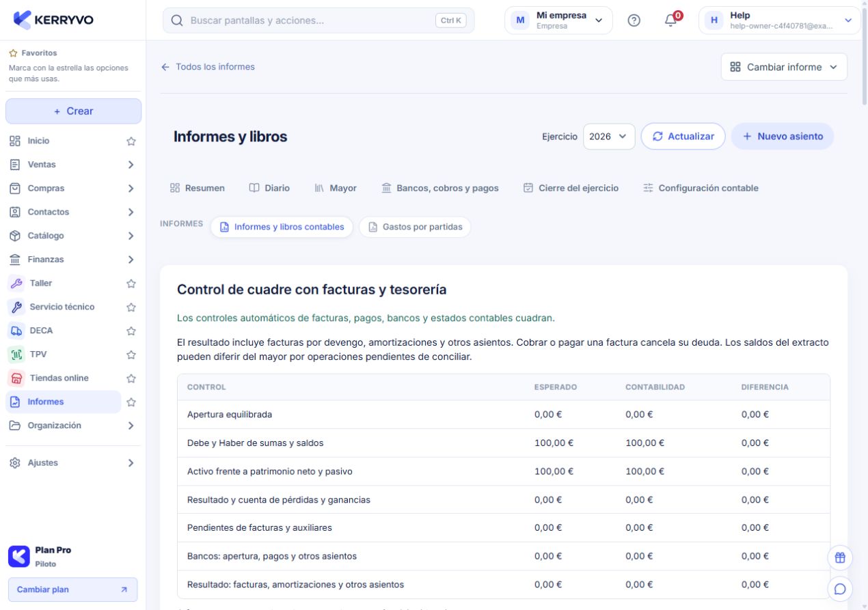
Task: Switch to the Mayor tab
Action: pos(336,188)
